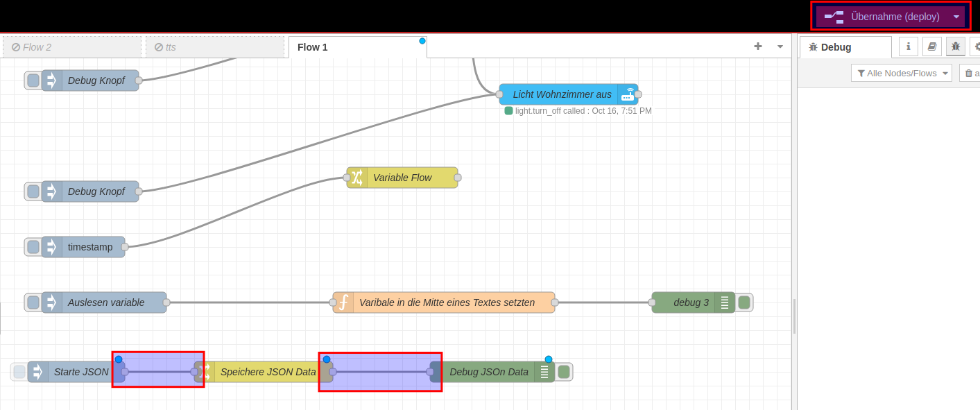The height and width of the screenshot is (410, 980).
Task: Switch to the disabled Flow 2 tab
Action: tap(72, 47)
